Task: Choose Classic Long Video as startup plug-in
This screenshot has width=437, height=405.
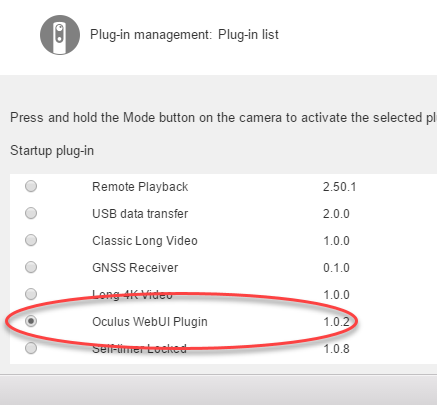Action: coord(31,240)
